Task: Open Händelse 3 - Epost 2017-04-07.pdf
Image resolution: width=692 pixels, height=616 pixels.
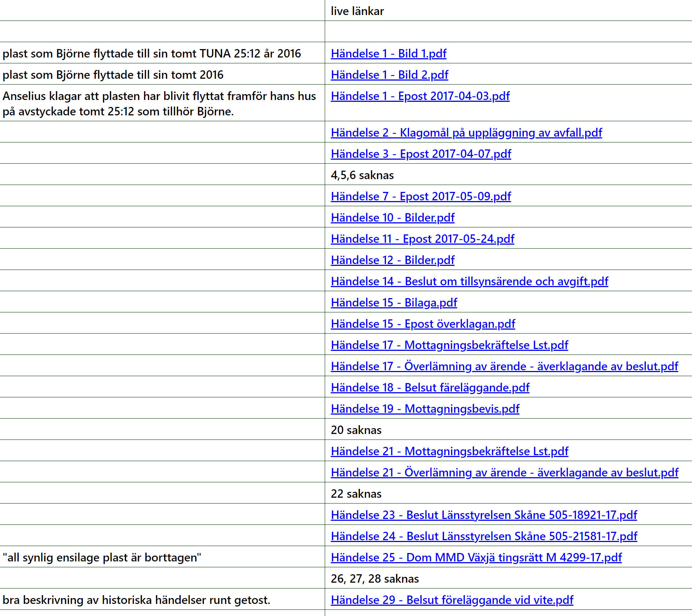Action: (x=421, y=154)
